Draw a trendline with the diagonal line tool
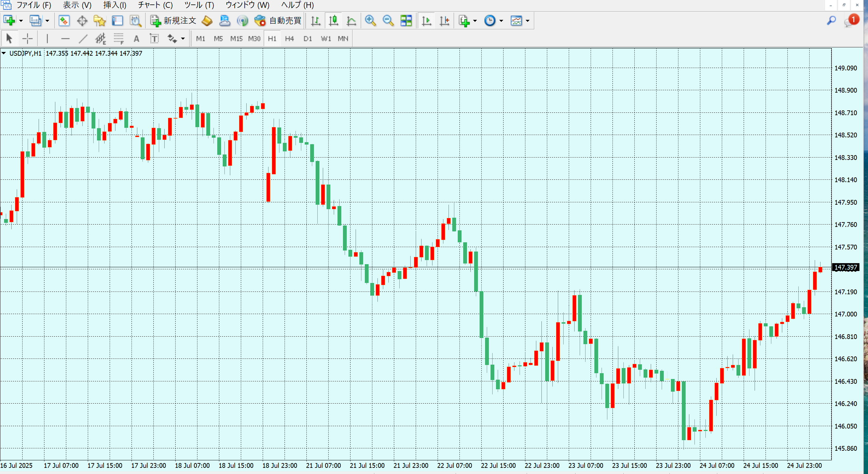This screenshot has width=868, height=474. (83, 39)
